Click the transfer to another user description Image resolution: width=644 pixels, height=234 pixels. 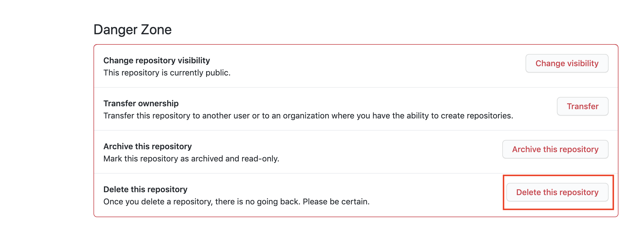click(308, 116)
